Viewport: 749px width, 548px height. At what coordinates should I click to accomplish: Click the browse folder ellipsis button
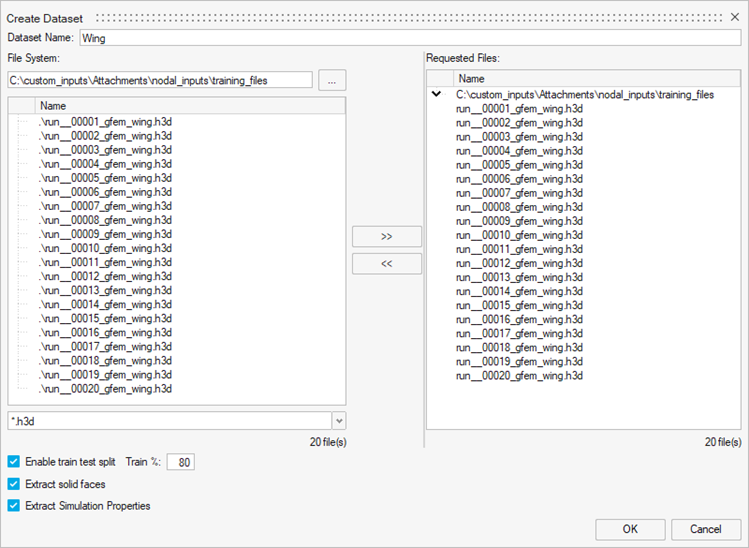[x=332, y=80]
